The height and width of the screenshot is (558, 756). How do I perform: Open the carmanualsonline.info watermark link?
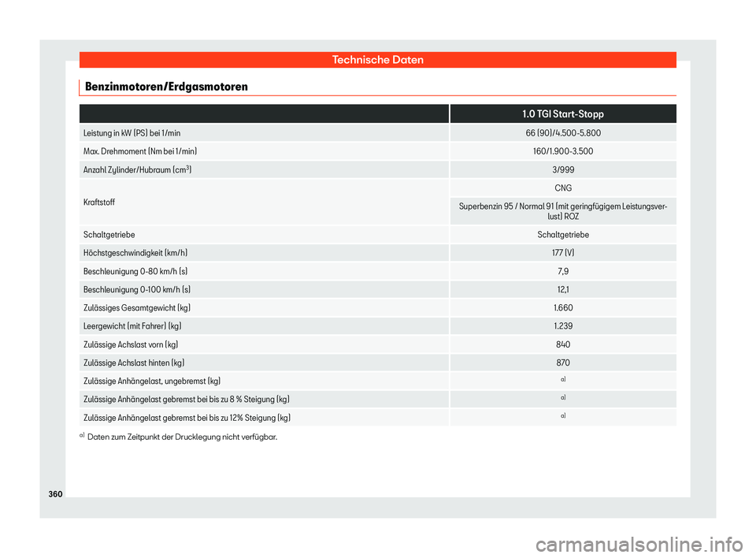pyautogui.click(x=639, y=545)
